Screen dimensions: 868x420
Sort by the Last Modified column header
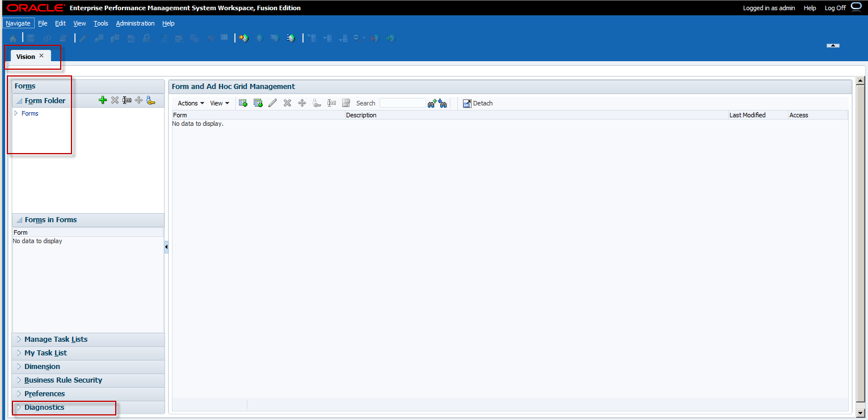pos(758,115)
